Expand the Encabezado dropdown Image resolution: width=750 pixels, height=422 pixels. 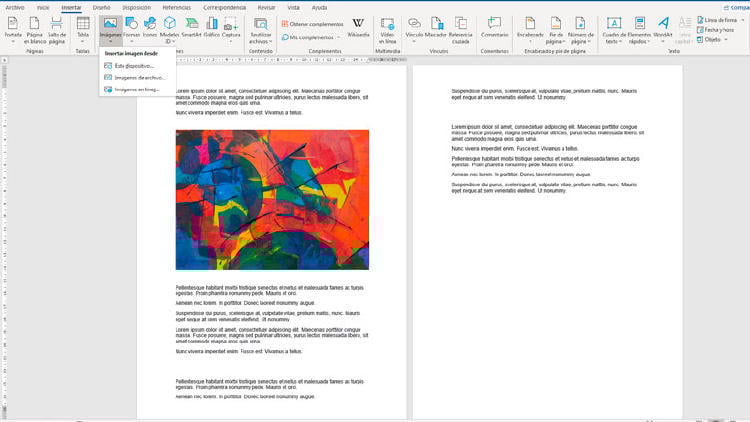click(530, 29)
